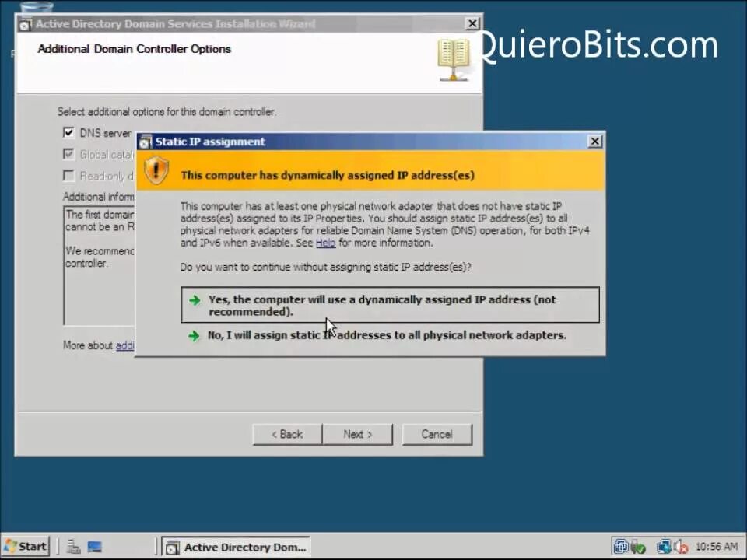Screen dimensions: 747x560
Task: Click the 10:56 AM clock
Action: coord(717,547)
